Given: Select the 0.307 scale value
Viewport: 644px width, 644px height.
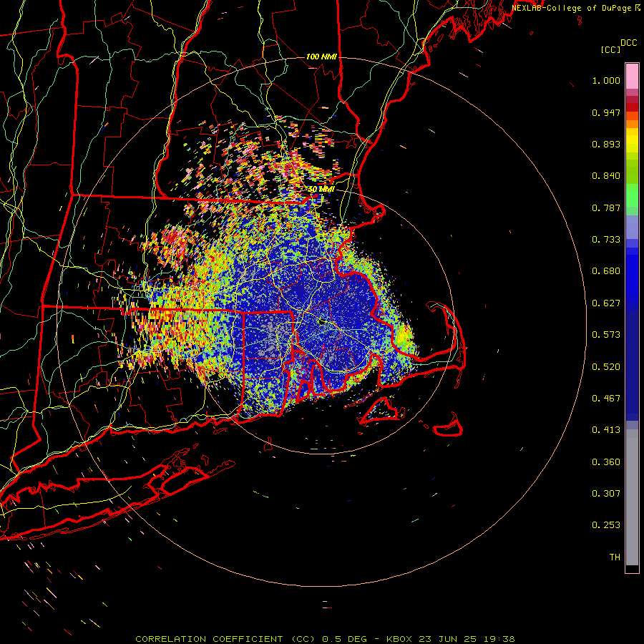Looking at the screenshot, I should pyautogui.click(x=606, y=494).
